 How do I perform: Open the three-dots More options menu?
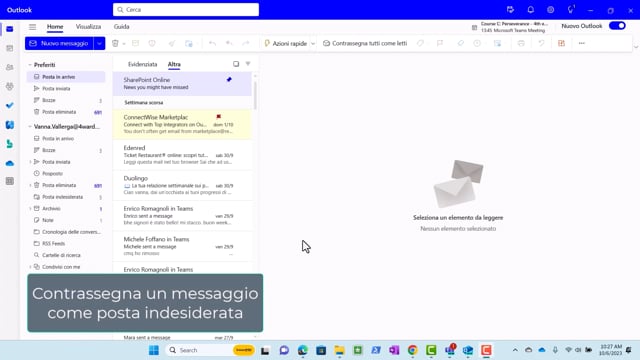tap(582, 43)
